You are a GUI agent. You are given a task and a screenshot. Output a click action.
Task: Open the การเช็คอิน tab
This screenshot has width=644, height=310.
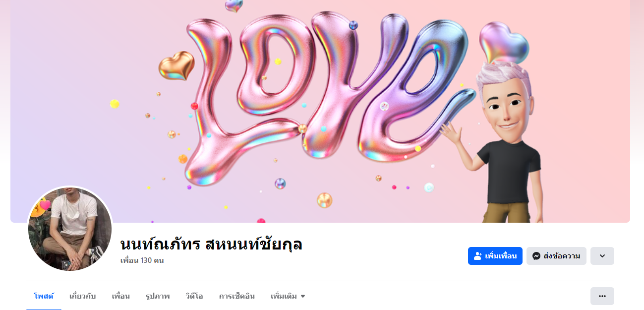(x=237, y=296)
